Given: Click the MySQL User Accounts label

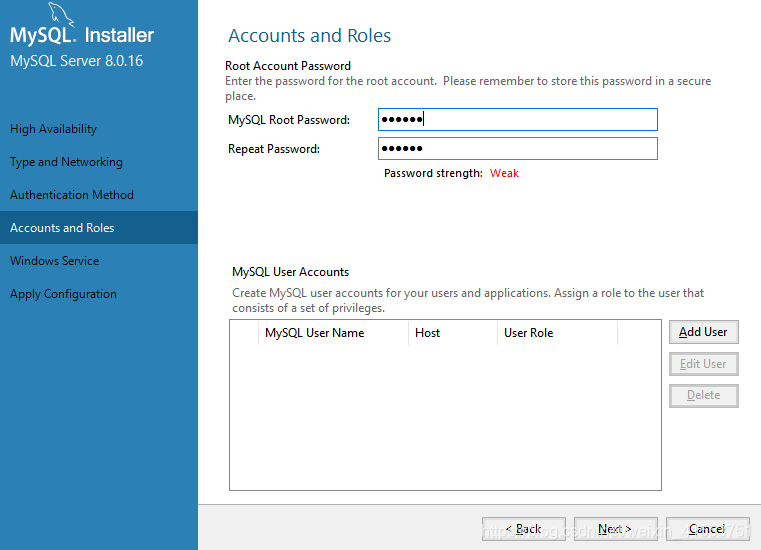Looking at the screenshot, I should [290, 272].
